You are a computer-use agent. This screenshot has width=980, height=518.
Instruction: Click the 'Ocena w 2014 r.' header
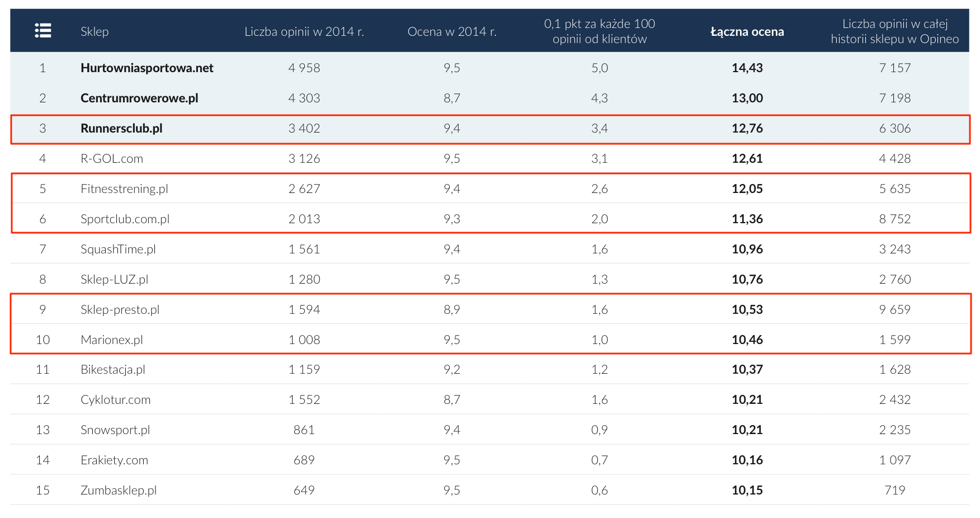click(x=452, y=31)
